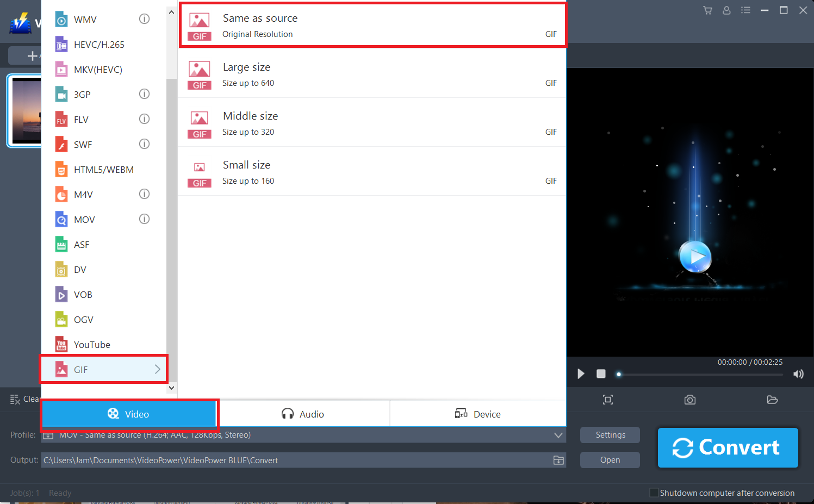Screen dimensions: 814x504
Task: Take a snapshot with the camera icon
Action: pos(689,400)
